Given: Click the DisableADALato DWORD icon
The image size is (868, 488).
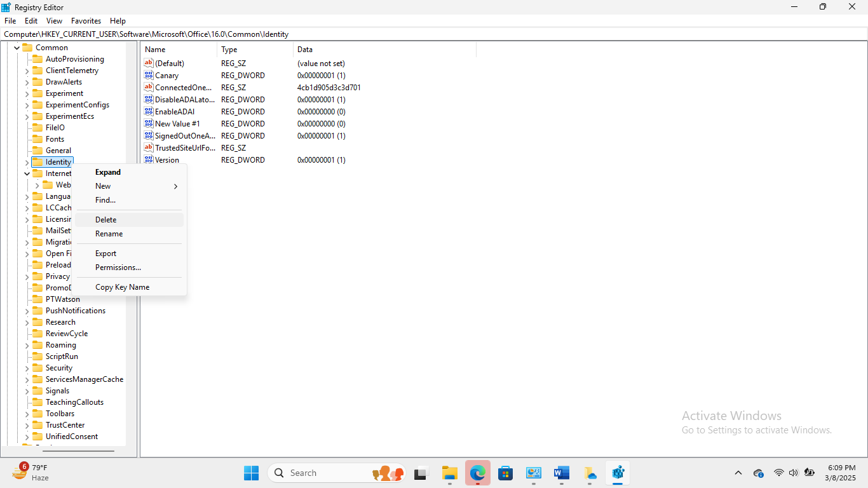Looking at the screenshot, I should [149, 99].
